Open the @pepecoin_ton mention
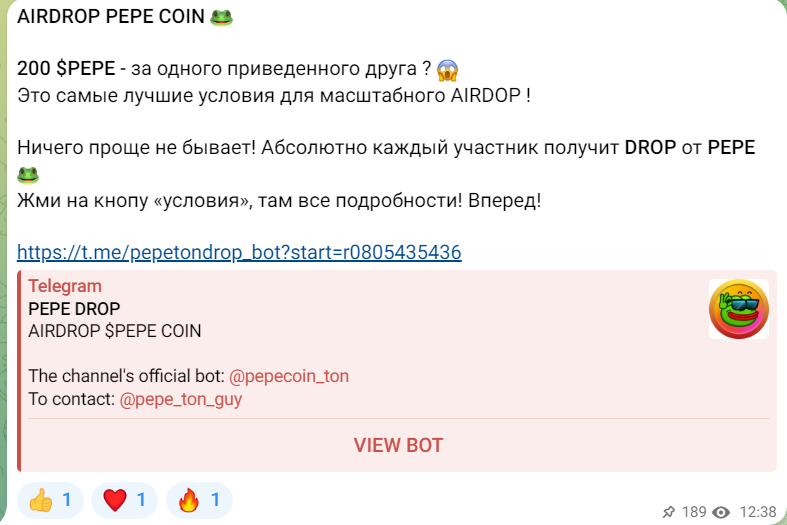This screenshot has width=787, height=525. (289, 376)
